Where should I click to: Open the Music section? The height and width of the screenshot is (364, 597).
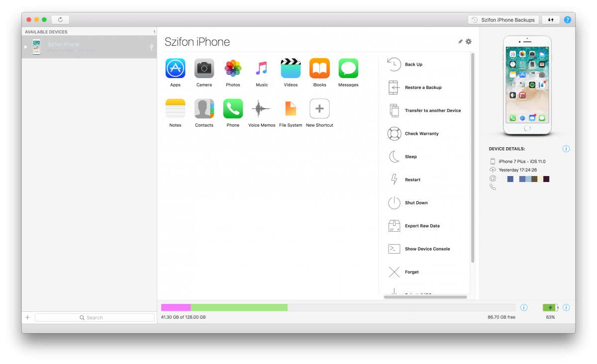[262, 69]
